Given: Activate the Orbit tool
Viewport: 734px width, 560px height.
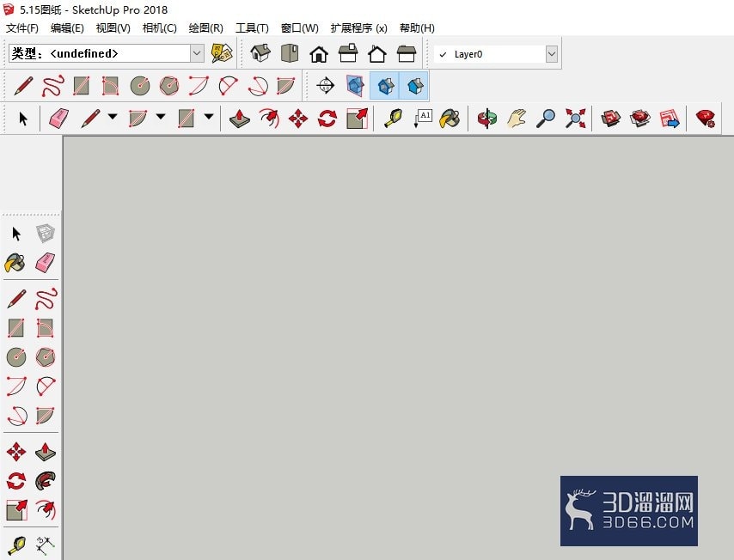Looking at the screenshot, I should coord(486,119).
